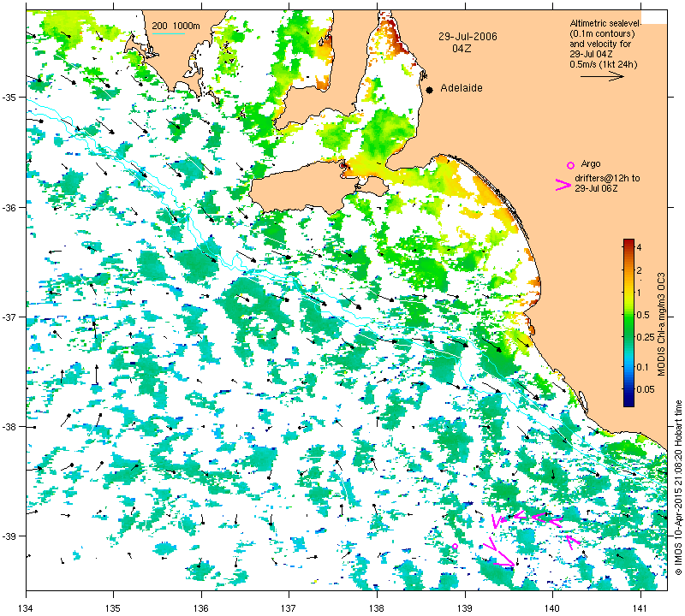Click the longitude axis label "137"
Image resolution: width=685 pixels, height=616 pixels.
click(289, 607)
